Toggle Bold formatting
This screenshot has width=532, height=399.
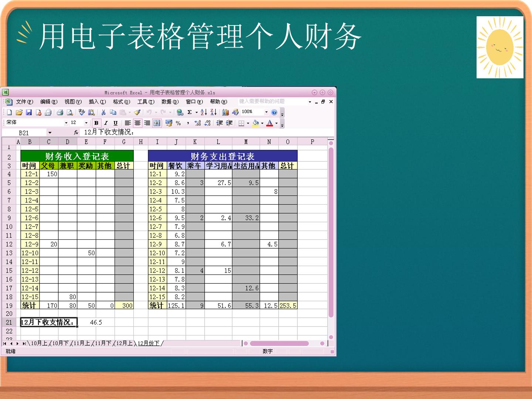pyautogui.click(x=96, y=123)
